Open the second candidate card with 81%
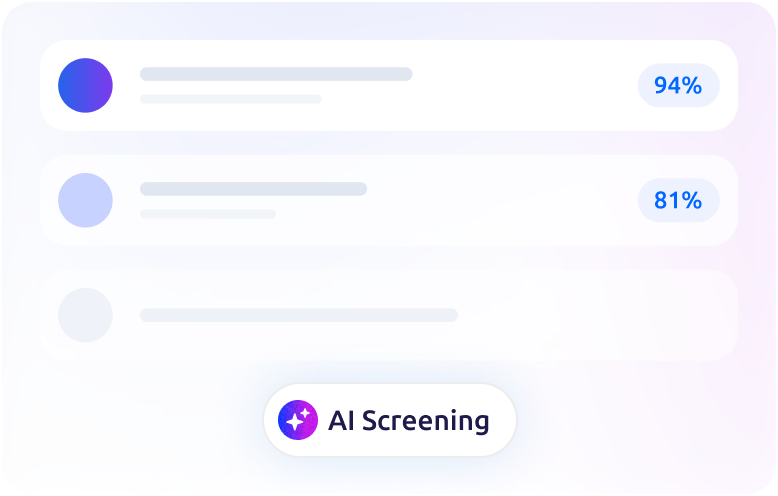Image resolution: width=778 pixels, height=496 pixels. point(389,200)
